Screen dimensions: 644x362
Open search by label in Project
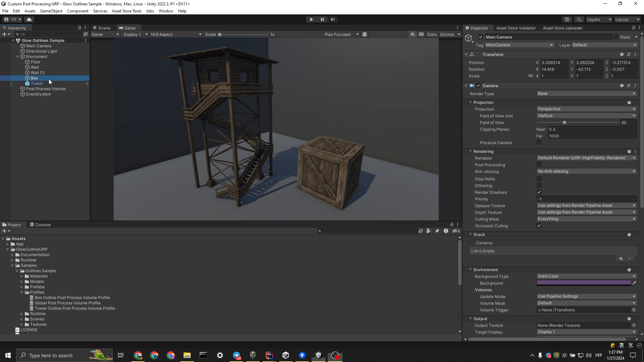coord(437,231)
